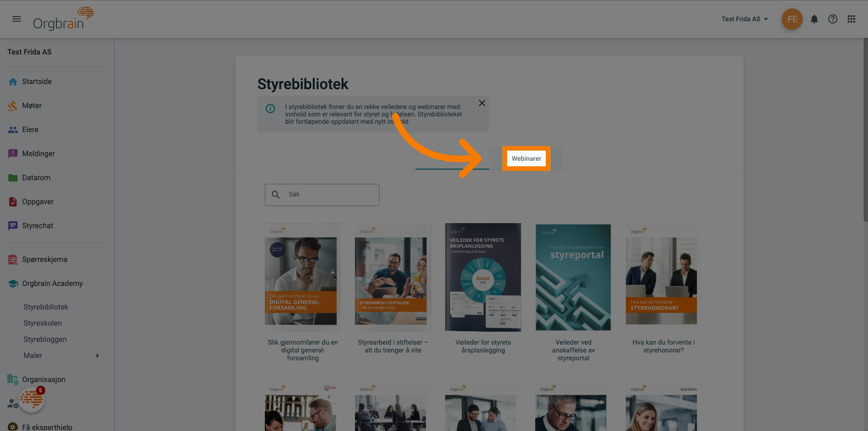Select Styreskolen submenu item
Screen dimensions: 868x431
tap(43, 323)
